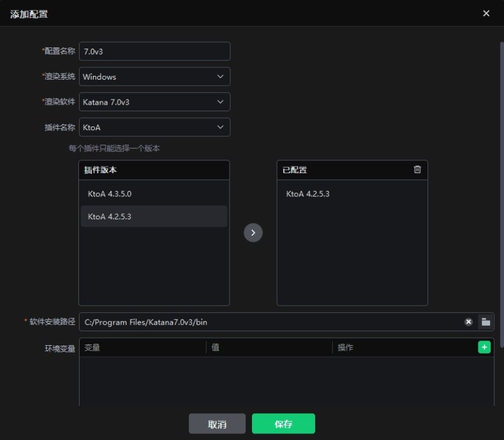Click the trash icon in 已配置 panel
Viewport: 504px width, 440px height.
(417, 170)
